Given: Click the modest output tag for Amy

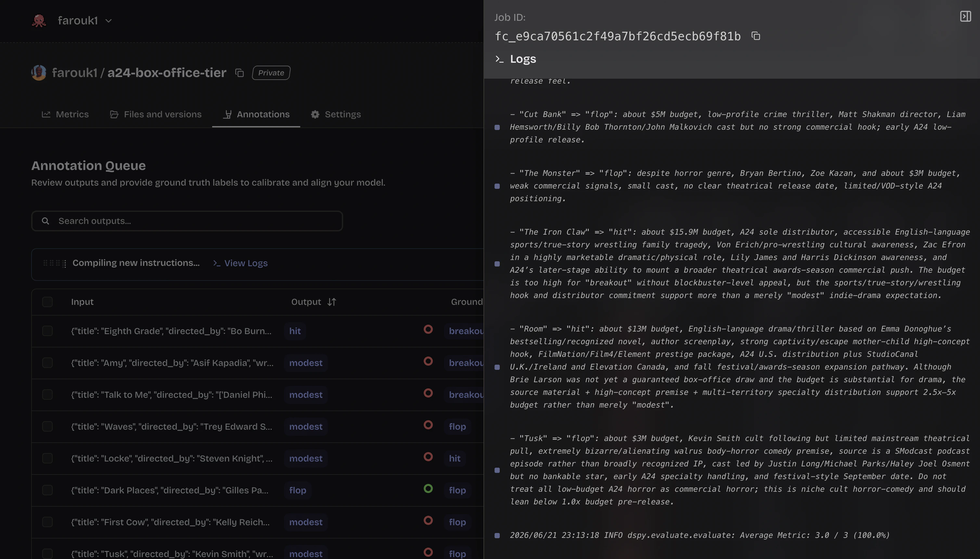Looking at the screenshot, I should [x=305, y=363].
